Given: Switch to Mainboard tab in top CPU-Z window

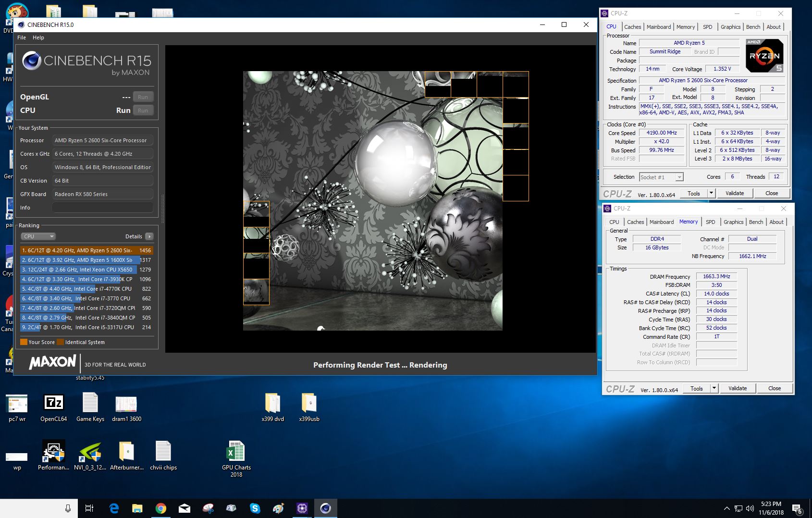Looking at the screenshot, I should tap(658, 27).
